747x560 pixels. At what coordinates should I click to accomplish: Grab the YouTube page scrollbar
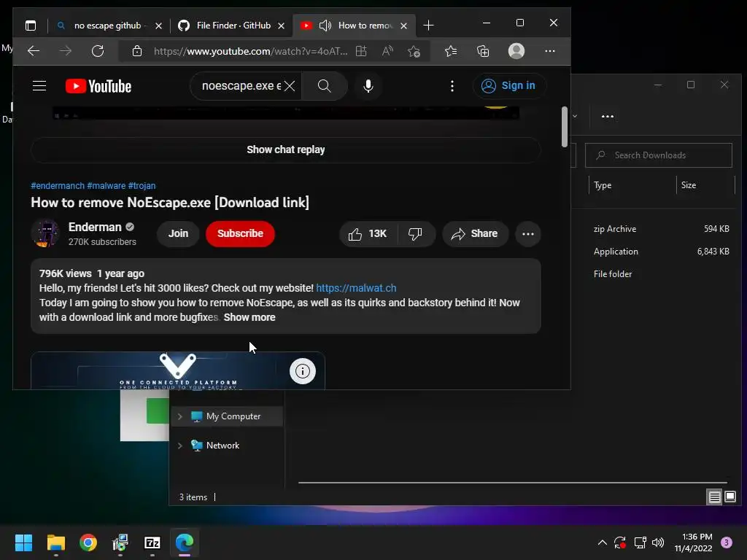(x=565, y=127)
